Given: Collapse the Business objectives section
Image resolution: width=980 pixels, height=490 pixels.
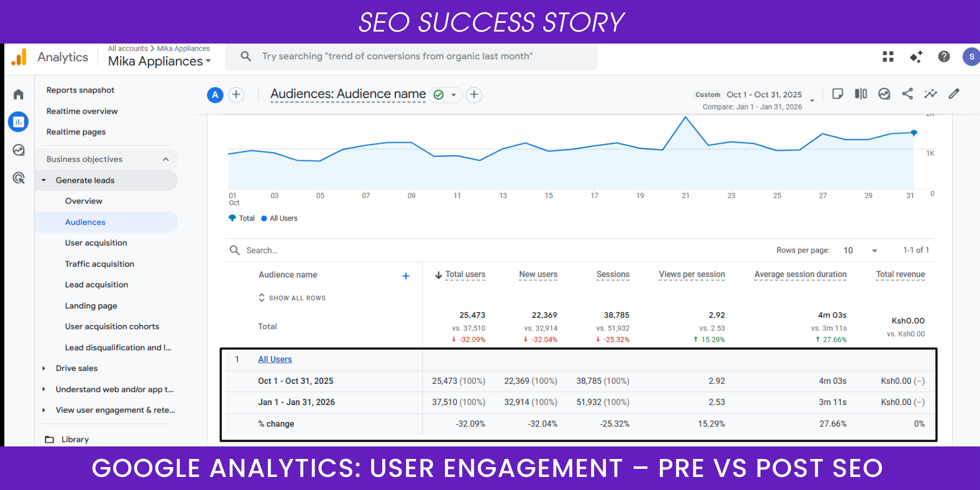Looking at the screenshot, I should [x=166, y=158].
